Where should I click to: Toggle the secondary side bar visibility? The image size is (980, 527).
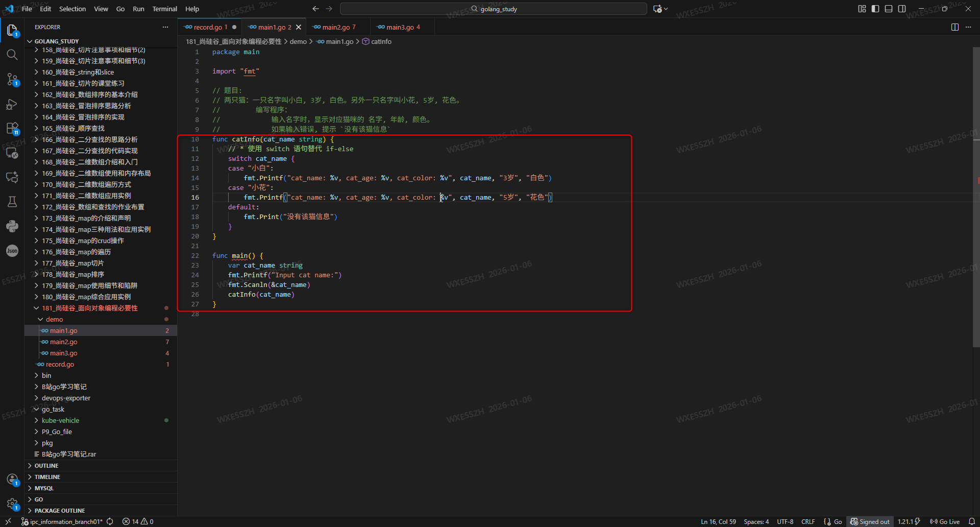coord(902,9)
